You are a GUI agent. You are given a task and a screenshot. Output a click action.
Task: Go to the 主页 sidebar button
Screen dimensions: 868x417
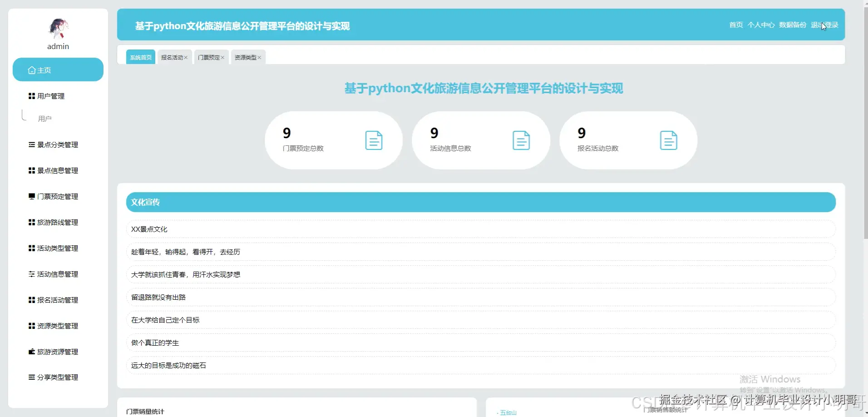coord(58,69)
